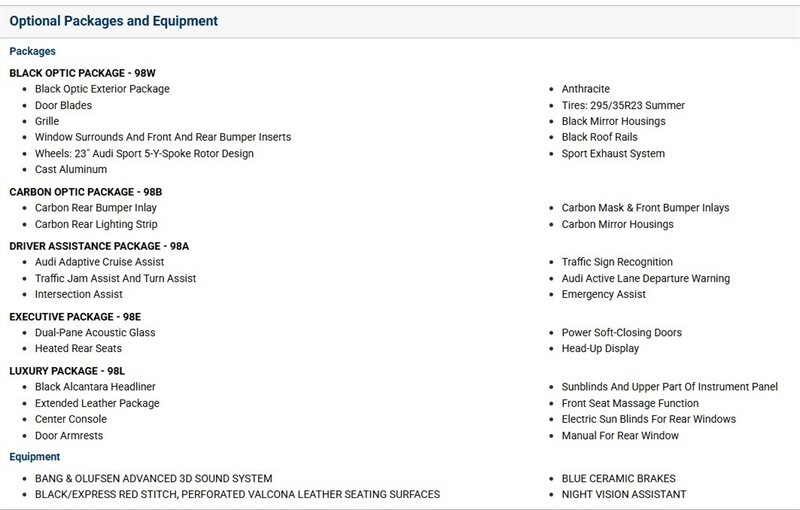Click Tires: 295/35R23 Summer item
Image resolution: width=800 pixels, height=510 pixels.
(623, 105)
